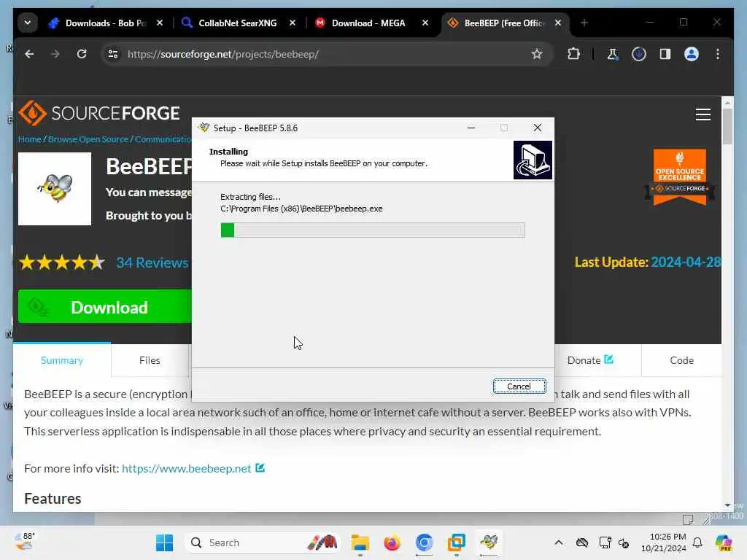Show hidden system tray icons
This screenshot has height=560, width=747.
pos(559,542)
